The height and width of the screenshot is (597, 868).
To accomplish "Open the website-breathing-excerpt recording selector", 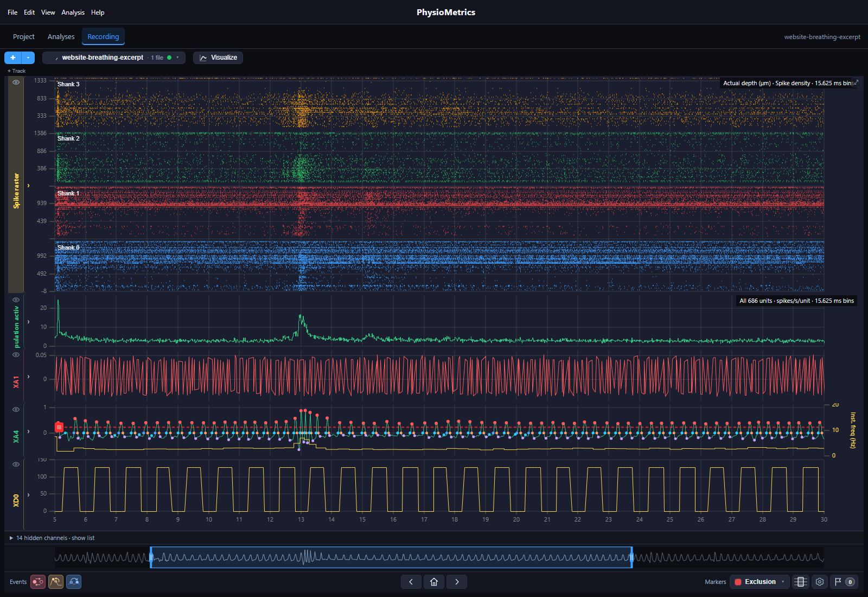I will [x=114, y=58].
